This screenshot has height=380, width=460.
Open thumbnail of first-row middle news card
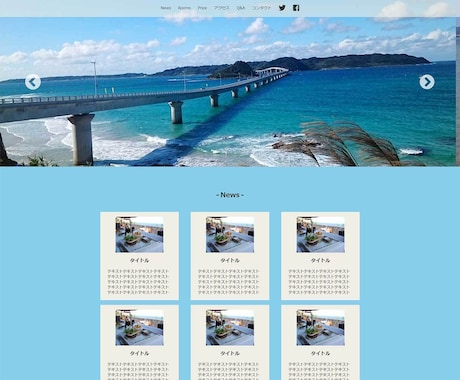(230, 235)
